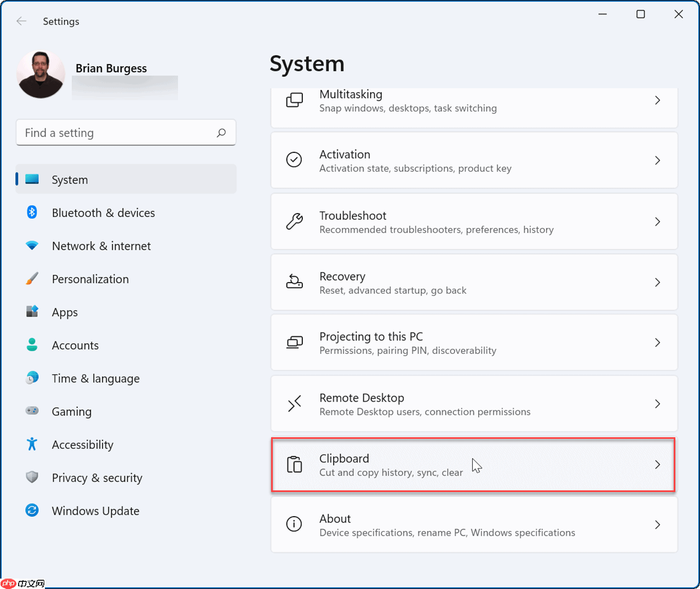Select Gaming in the sidebar
700x589 pixels.
(71, 411)
